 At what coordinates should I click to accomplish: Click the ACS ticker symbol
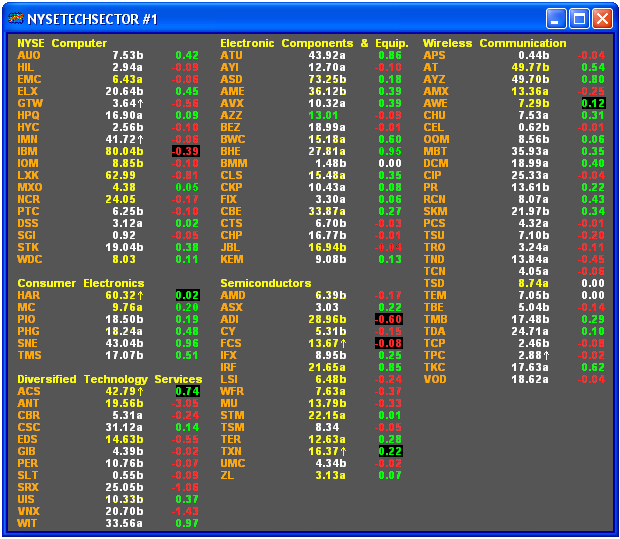click(29, 391)
